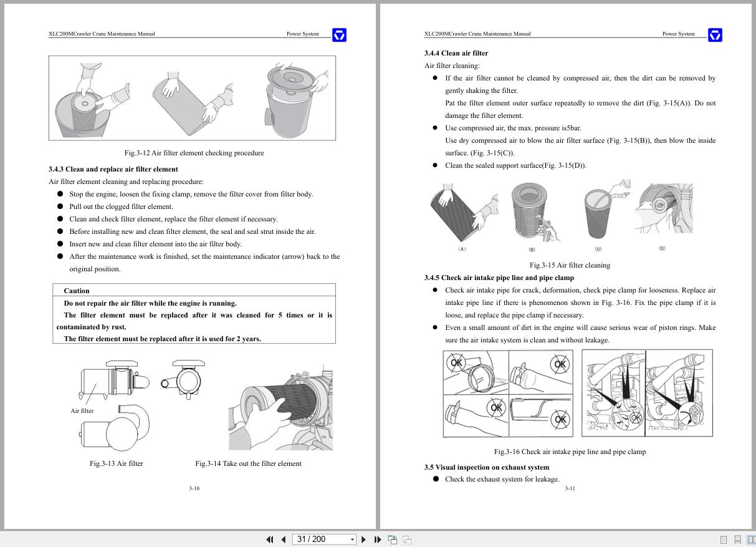Screen dimensions: 756x547
Task: Click the bullet 'Use compressed air, the max. pressure is5bar.'
Action: pos(513,128)
